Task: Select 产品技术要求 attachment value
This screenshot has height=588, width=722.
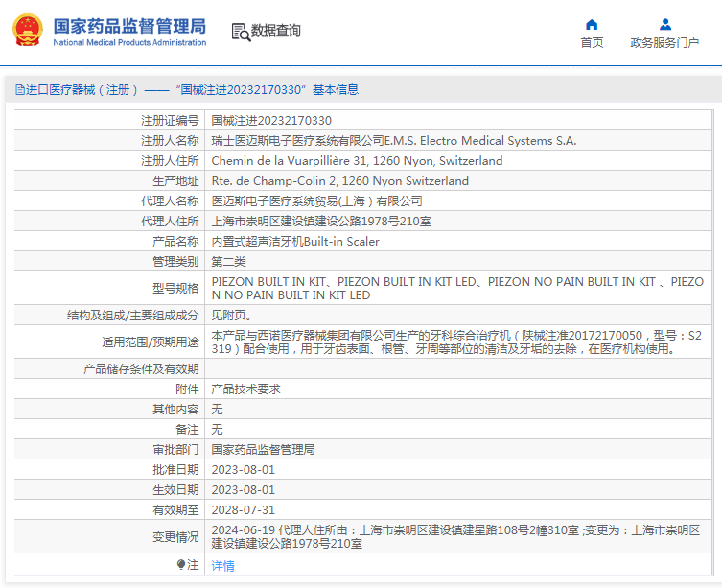Action: tap(245, 389)
